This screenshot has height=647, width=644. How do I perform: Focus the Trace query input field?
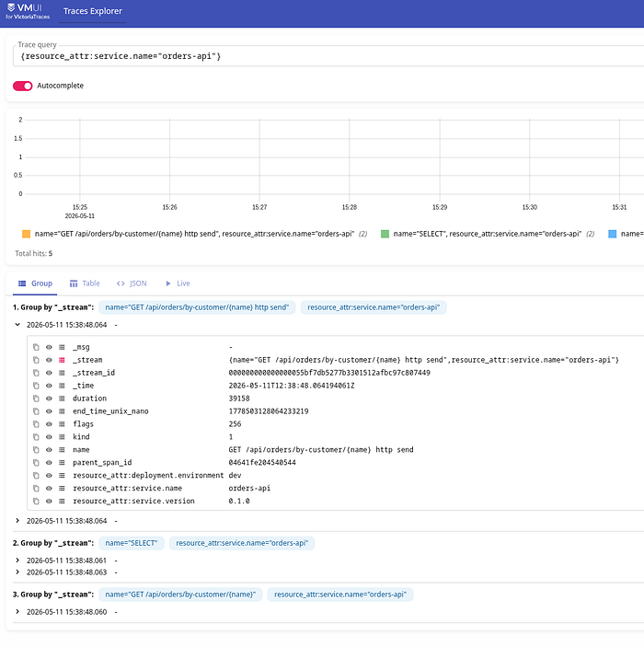coord(330,56)
